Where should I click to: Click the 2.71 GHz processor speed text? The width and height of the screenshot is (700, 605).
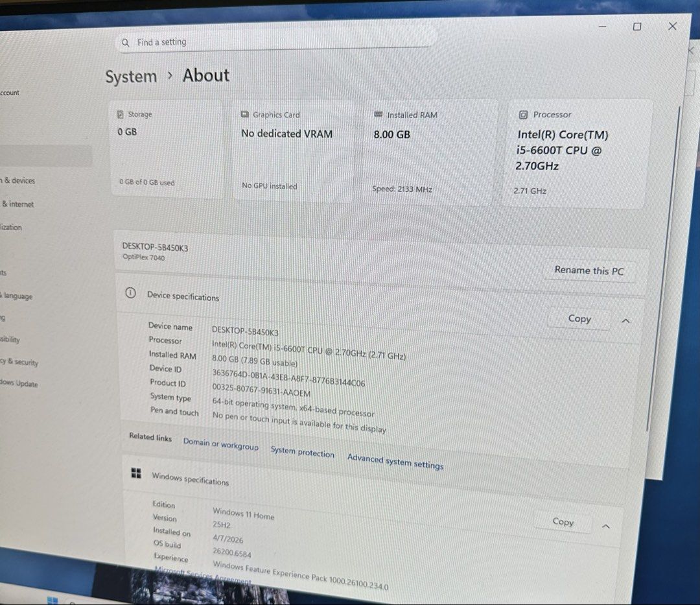pyautogui.click(x=530, y=191)
